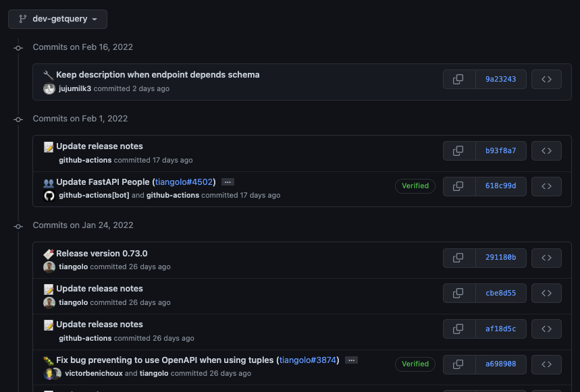Browse repository at commit b93f8a7
Viewport: 580px width, 392px height.
pos(546,150)
